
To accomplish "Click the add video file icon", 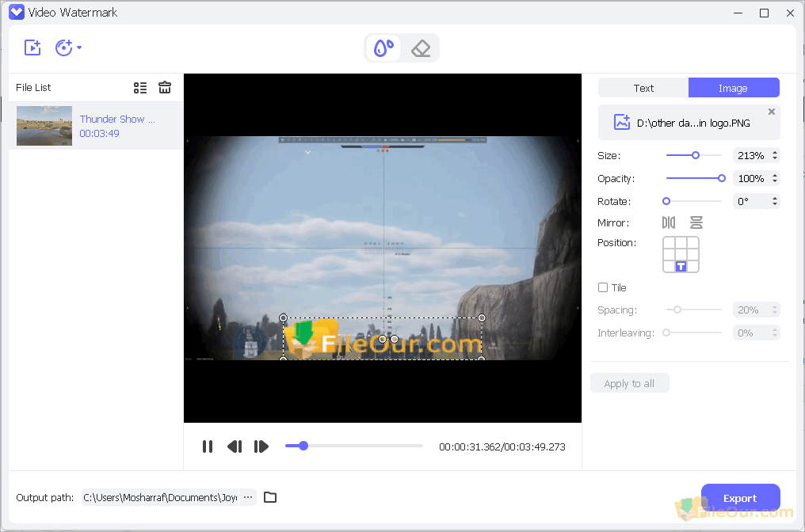I will [x=32, y=47].
